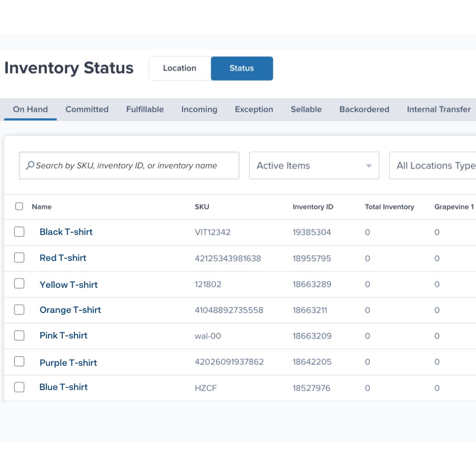Click the Inventory ID column header
476x476 pixels.
point(313,207)
